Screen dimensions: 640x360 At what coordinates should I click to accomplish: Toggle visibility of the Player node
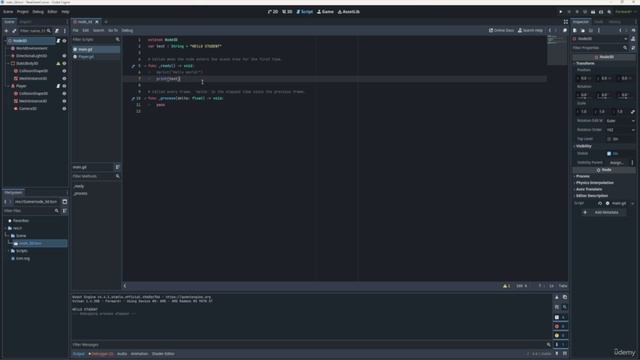click(x=64, y=86)
